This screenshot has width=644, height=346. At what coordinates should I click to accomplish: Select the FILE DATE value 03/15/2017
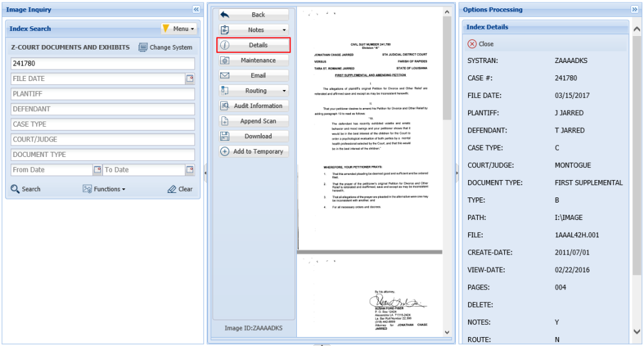tap(572, 96)
